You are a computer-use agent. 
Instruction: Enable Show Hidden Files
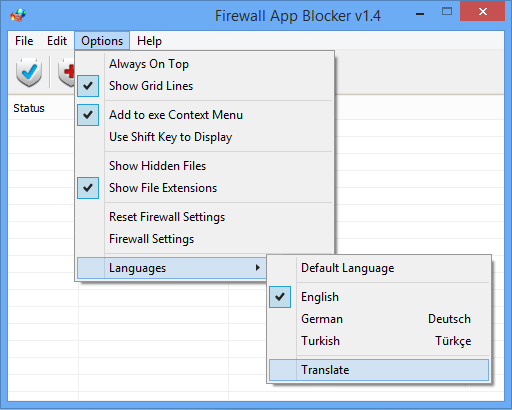pos(205,166)
